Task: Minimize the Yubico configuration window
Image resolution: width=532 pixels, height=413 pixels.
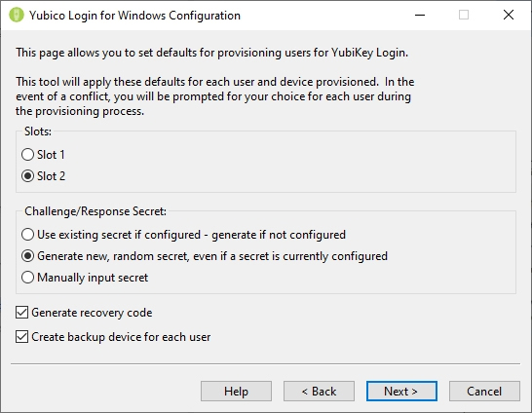Action: click(x=420, y=15)
